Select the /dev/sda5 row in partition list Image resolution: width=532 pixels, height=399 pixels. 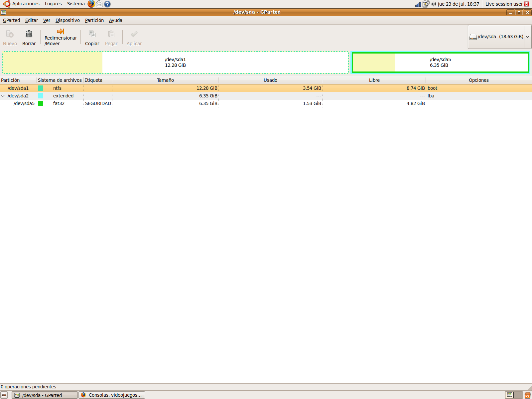266,103
